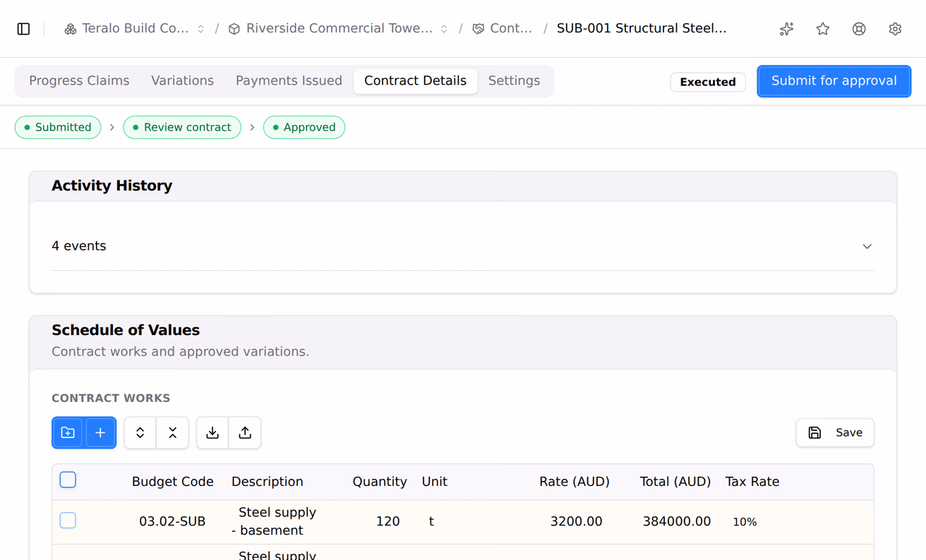Collapse all rows in contract works
The image size is (926, 560).
pyautogui.click(x=172, y=432)
